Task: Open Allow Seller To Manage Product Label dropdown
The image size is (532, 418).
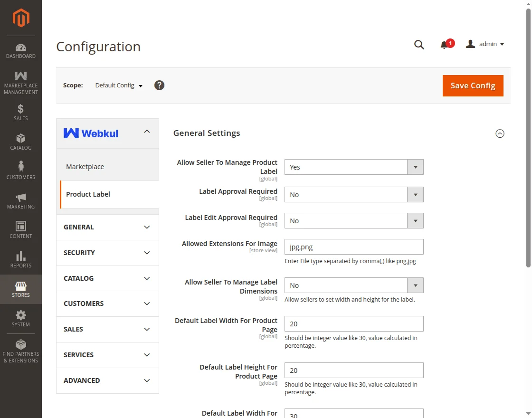Action: (x=353, y=167)
